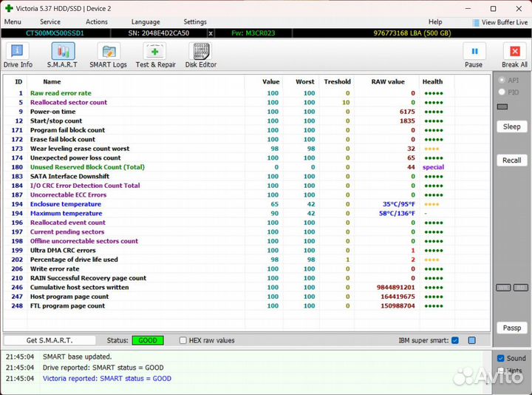Open the Settings menu
The image size is (532, 395).
pos(195,22)
